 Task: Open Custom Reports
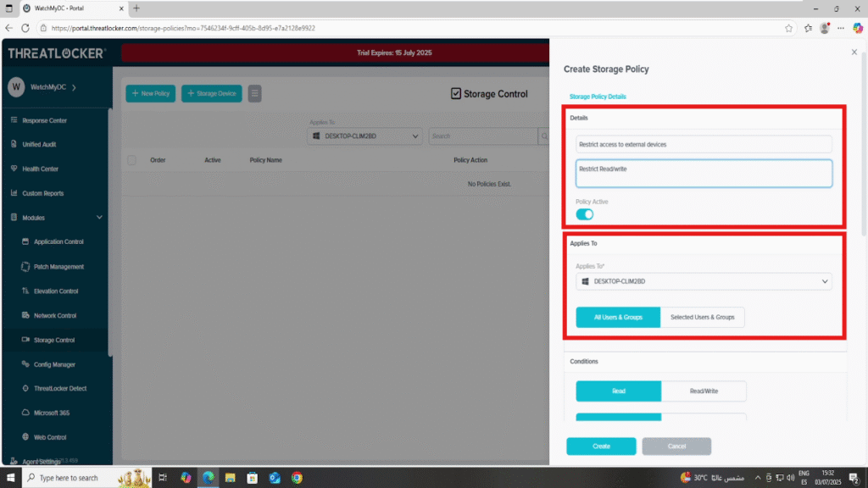42,193
